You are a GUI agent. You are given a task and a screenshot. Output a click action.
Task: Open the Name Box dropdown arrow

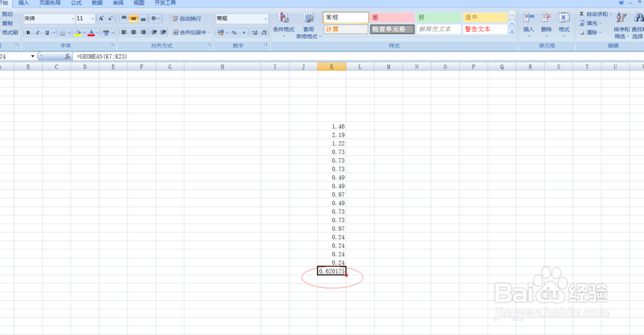pos(32,56)
